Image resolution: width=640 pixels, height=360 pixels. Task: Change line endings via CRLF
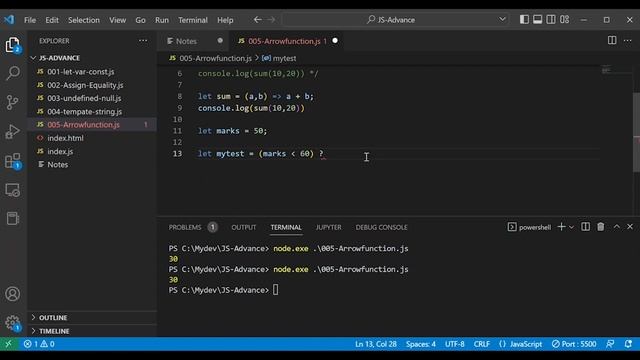[482, 344]
